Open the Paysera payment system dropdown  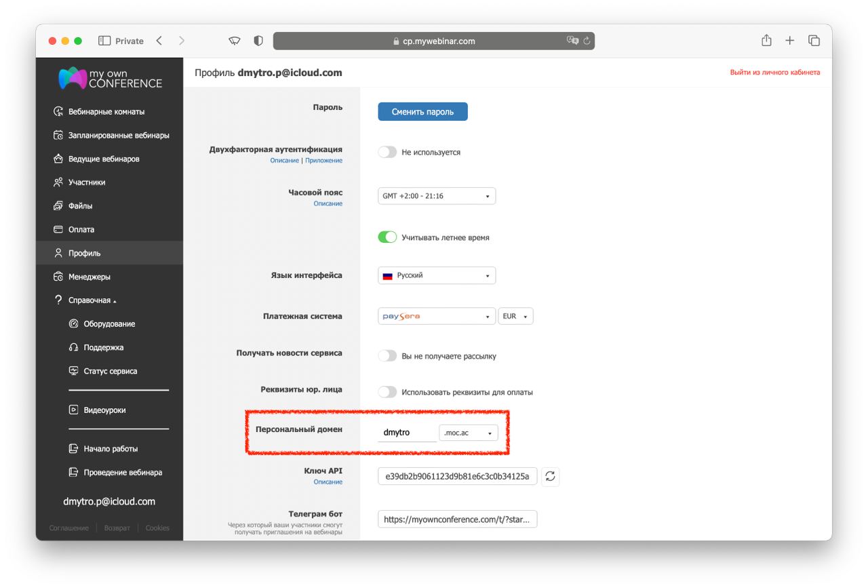point(437,316)
